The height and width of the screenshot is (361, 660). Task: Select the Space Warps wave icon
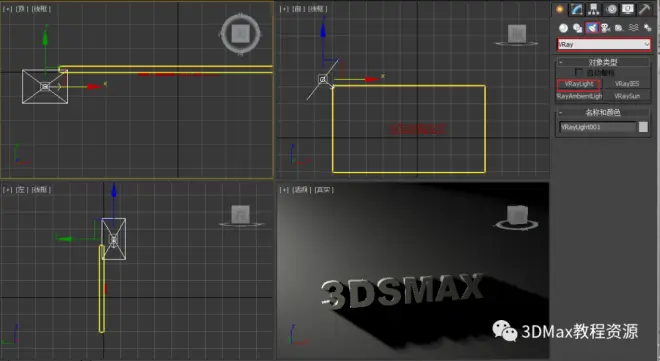point(633,28)
